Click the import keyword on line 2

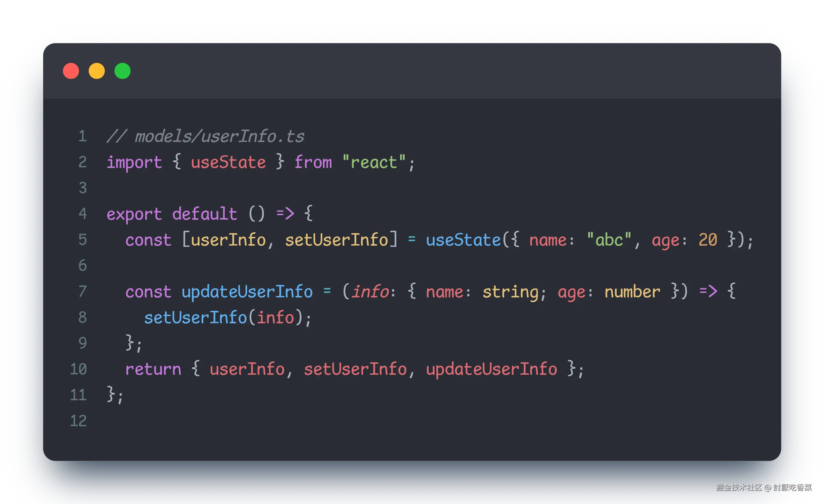(134, 162)
